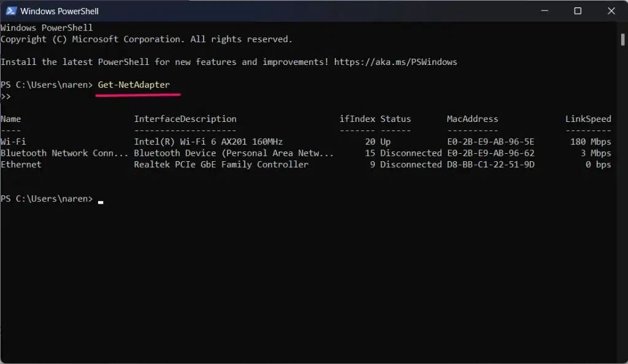Click Bluetooth Device (Personal Area Netw... description
This screenshot has width=628, height=364.
pos(234,153)
